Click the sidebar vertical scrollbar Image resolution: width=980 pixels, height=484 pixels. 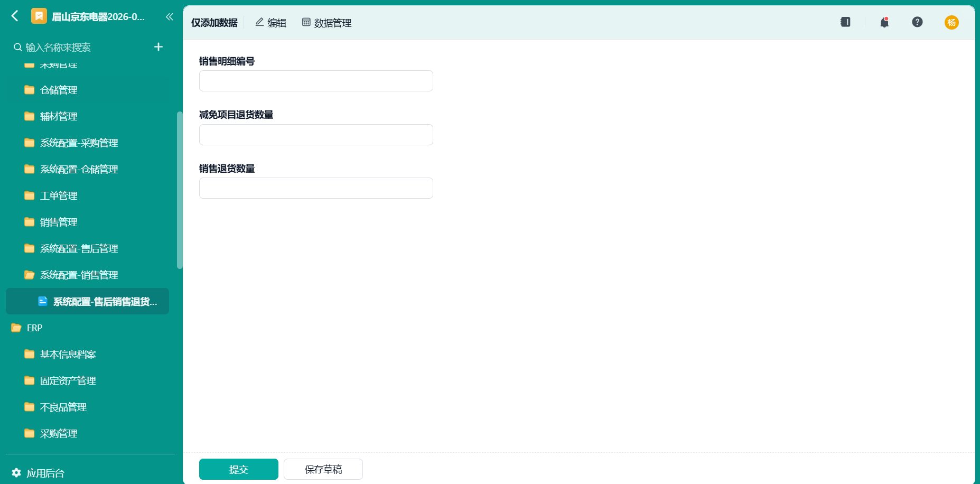180,190
